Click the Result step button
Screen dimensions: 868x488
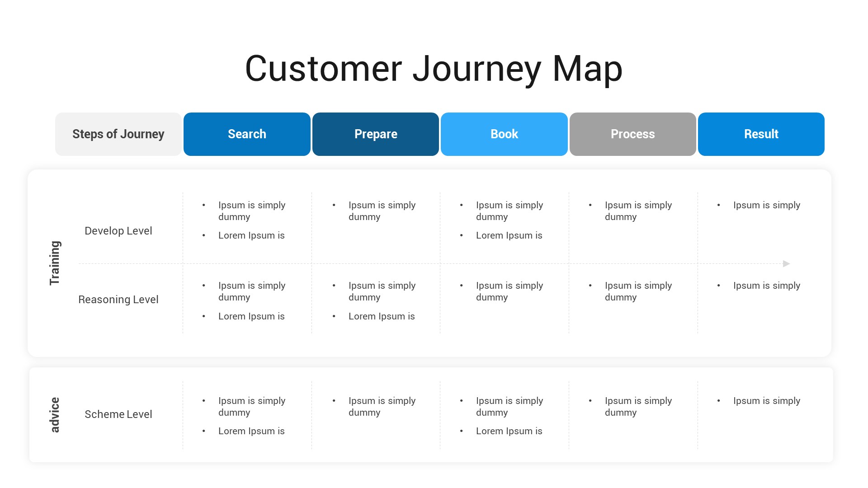tap(761, 134)
